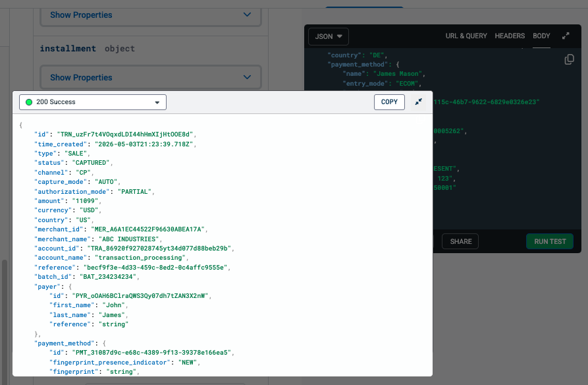Collapse the response panel with the shrink icon

pos(419,102)
